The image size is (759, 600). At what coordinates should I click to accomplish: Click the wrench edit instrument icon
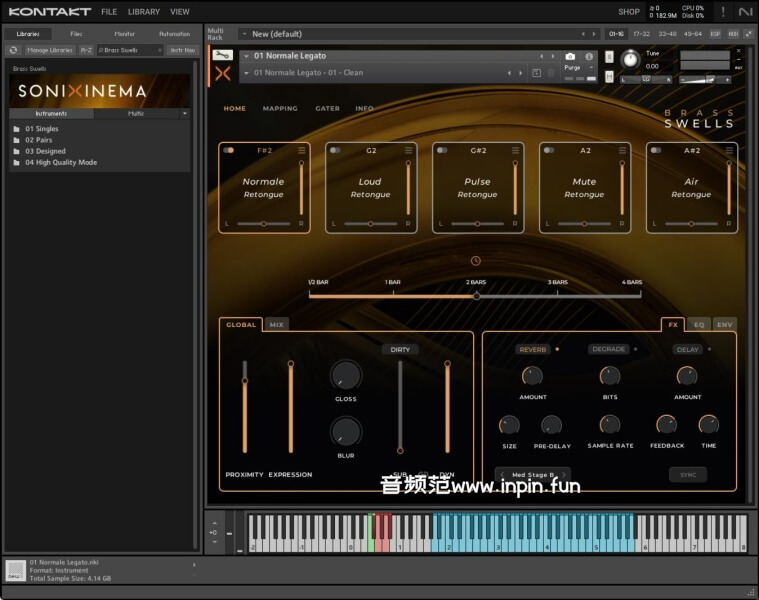point(223,55)
